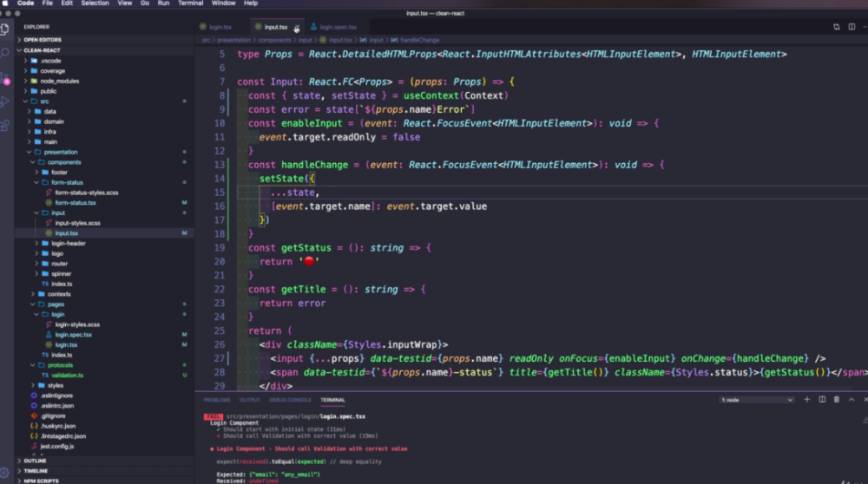Image resolution: width=868 pixels, height=484 pixels.
Task: Switch to the Problems panel tab
Action: point(217,400)
